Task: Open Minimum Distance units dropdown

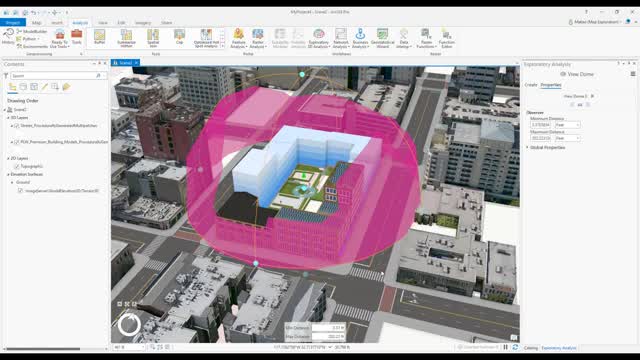Action: click(567, 125)
